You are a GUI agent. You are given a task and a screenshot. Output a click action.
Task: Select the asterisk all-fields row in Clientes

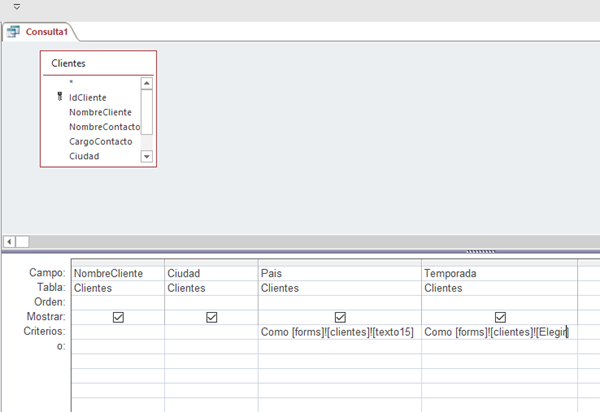[71, 82]
